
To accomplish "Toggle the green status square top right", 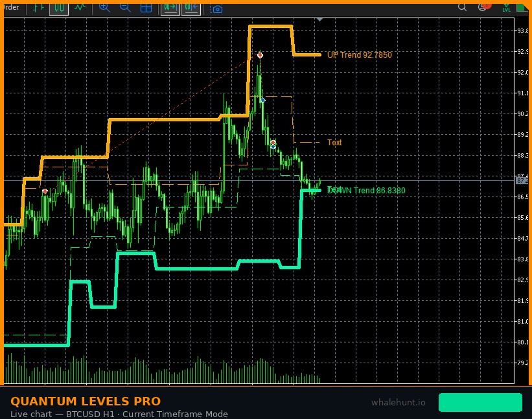I will pyautogui.click(x=520, y=7).
